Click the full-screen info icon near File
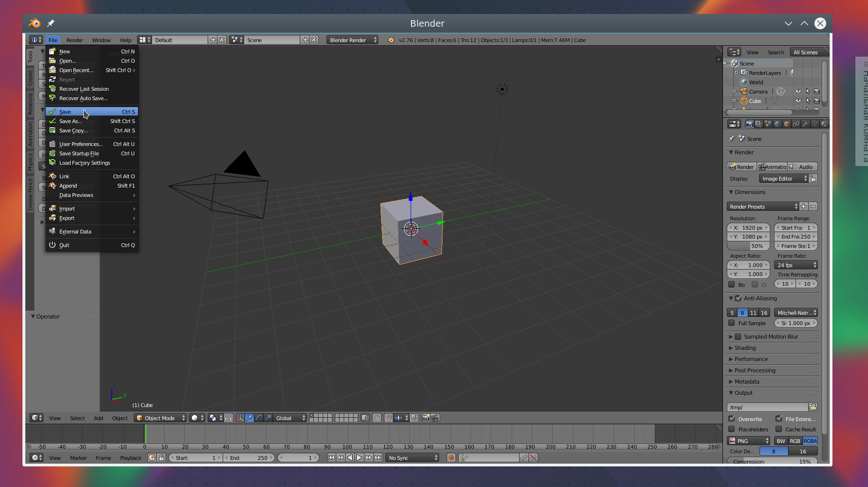Image resolution: width=868 pixels, height=487 pixels. [x=36, y=40]
